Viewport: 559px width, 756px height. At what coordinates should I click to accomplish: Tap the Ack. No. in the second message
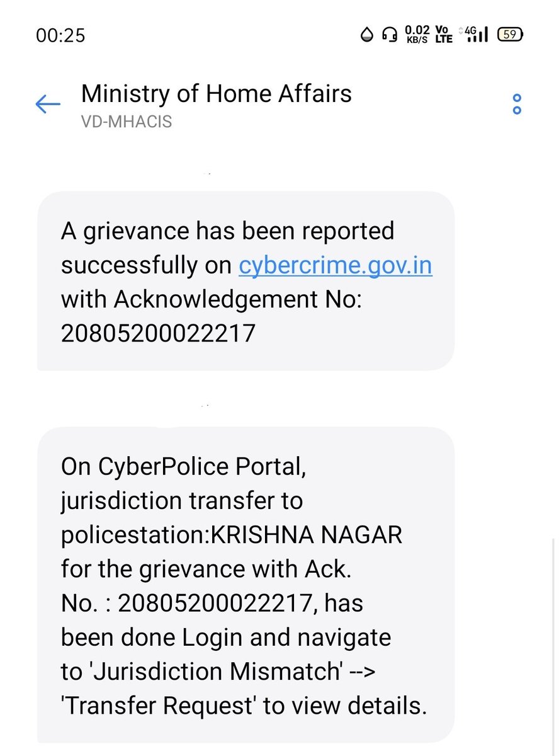[212, 604]
